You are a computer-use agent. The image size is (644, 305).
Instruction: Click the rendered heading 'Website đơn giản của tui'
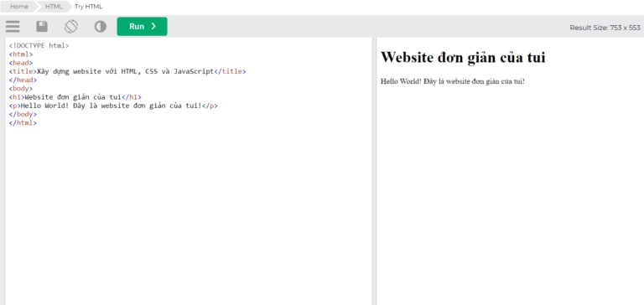click(463, 58)
